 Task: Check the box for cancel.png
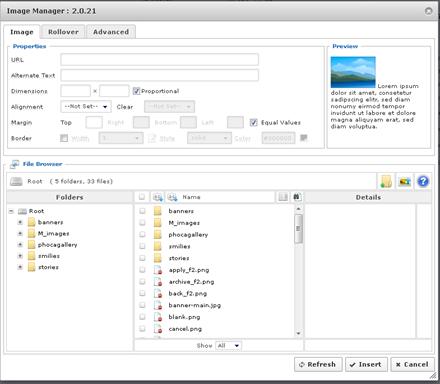pyautogui.click(x=142, y=329)
